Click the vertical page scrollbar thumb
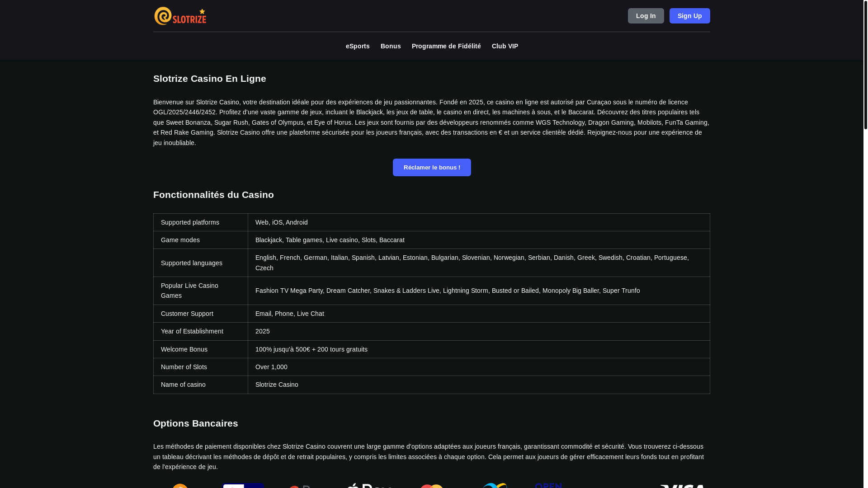 pos(865,65)
